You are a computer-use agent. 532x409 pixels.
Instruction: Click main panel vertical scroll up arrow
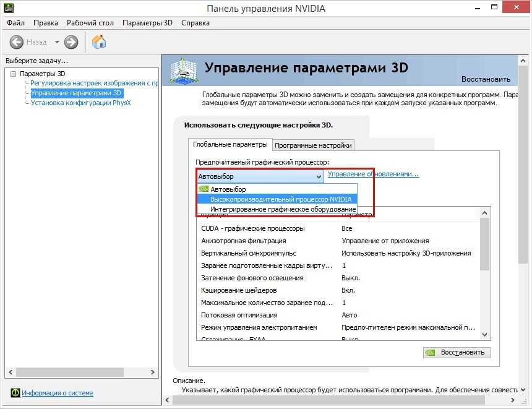523,61
